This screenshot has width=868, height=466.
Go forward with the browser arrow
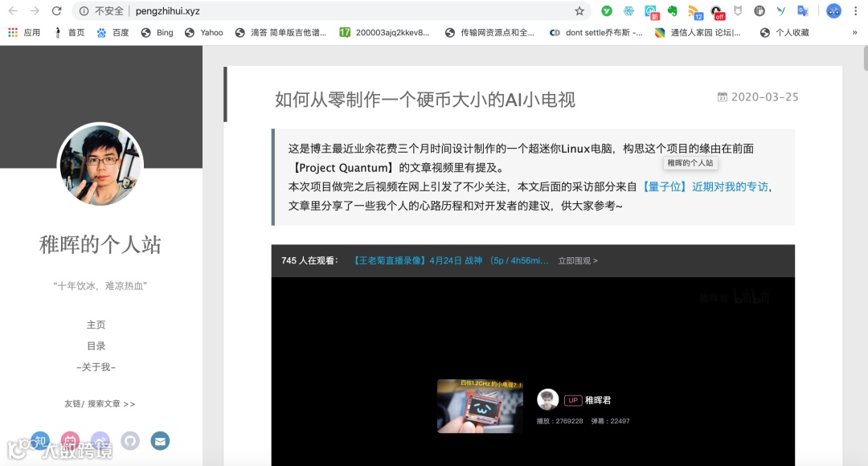click(x=35, y=11)
